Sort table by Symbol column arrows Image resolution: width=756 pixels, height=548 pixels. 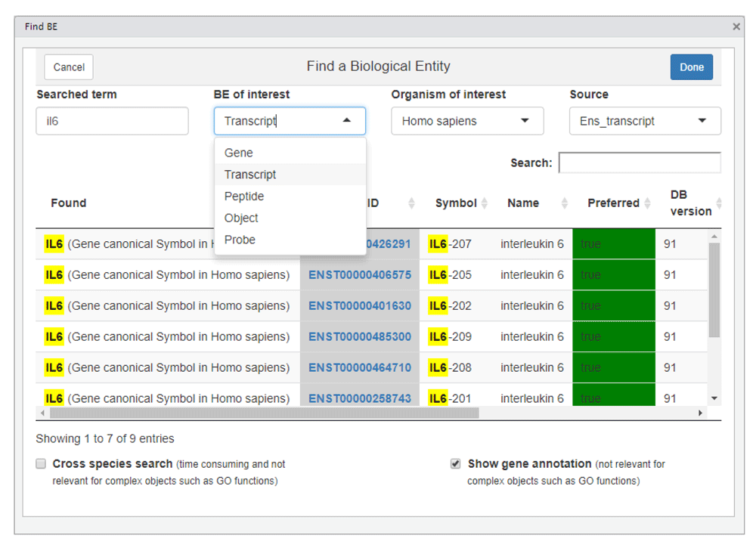(484, 203)
